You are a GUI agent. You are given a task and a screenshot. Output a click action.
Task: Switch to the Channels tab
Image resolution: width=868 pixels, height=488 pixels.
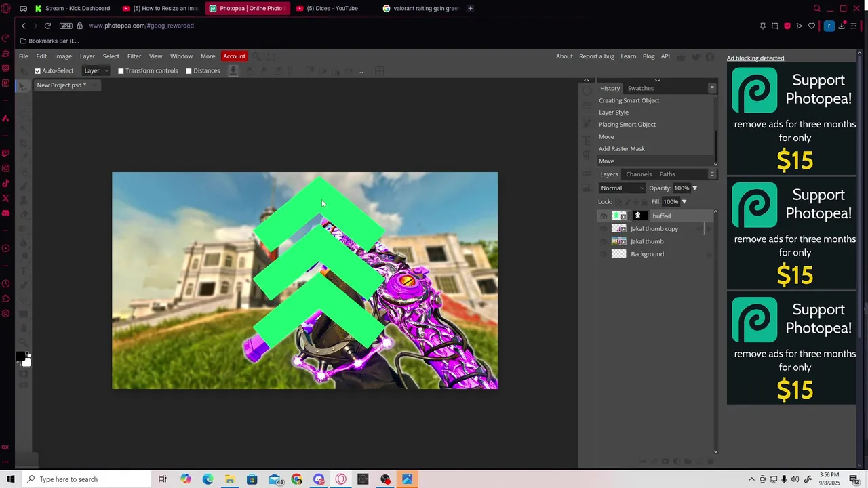pos(639,174)
